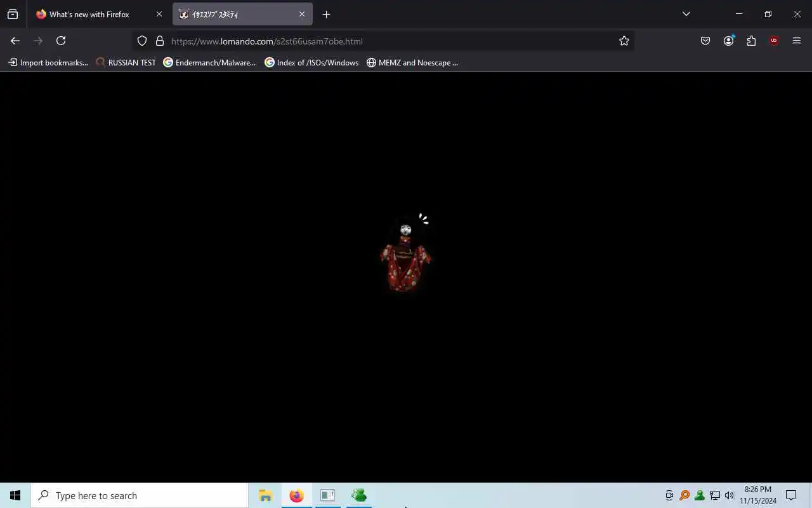Screen dimensions: 812x508
Task: Restore down the Firefox window
Action: (768, 14)
